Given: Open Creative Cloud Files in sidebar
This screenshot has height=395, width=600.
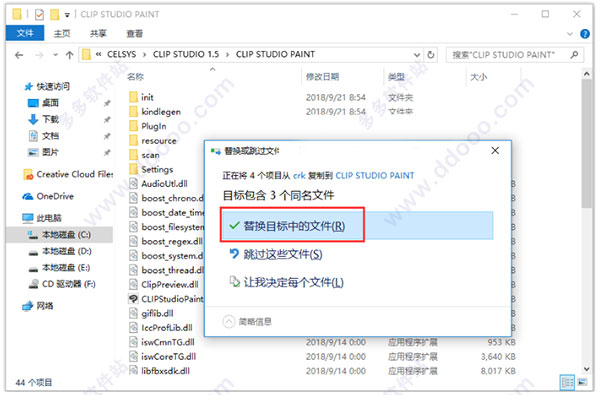Looking at the screenshot, I should [x=68, y=175].
